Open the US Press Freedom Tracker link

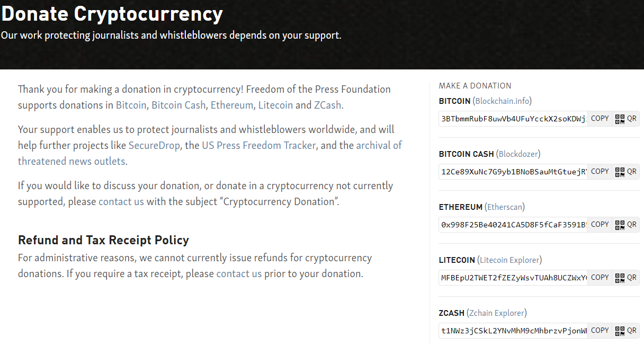point(258,145)
